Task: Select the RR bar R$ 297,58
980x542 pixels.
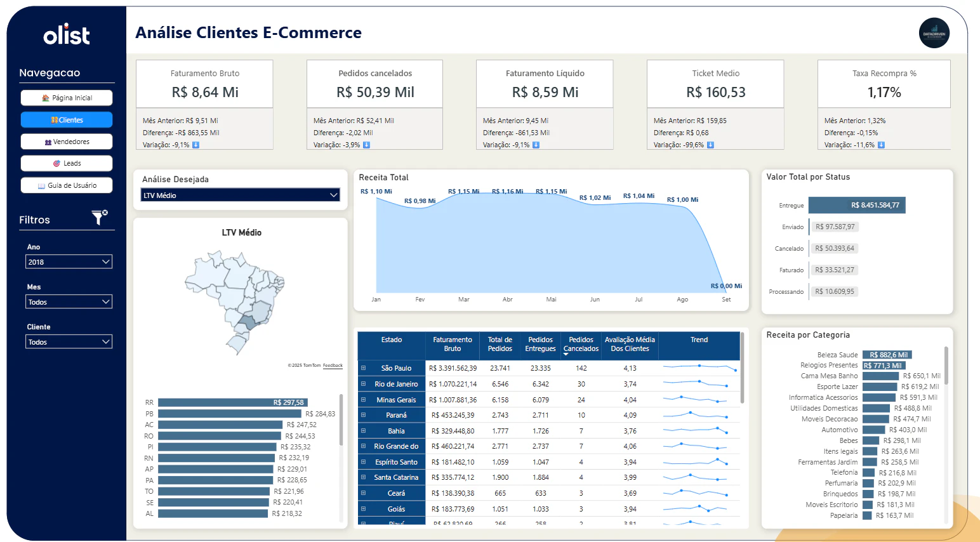Action: 233,402
